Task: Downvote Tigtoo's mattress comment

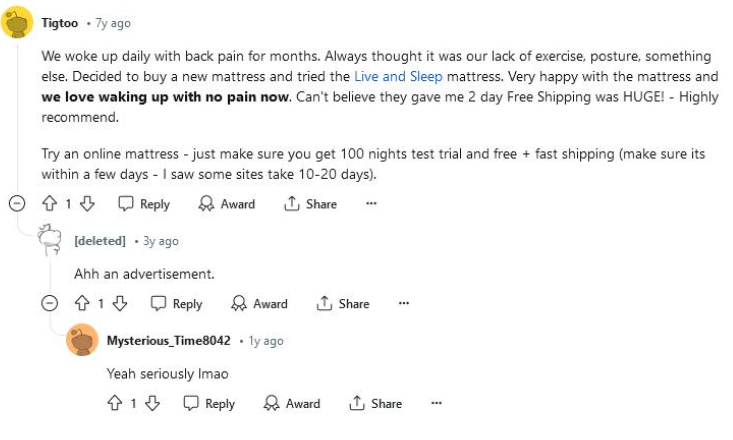Action: 87,204
